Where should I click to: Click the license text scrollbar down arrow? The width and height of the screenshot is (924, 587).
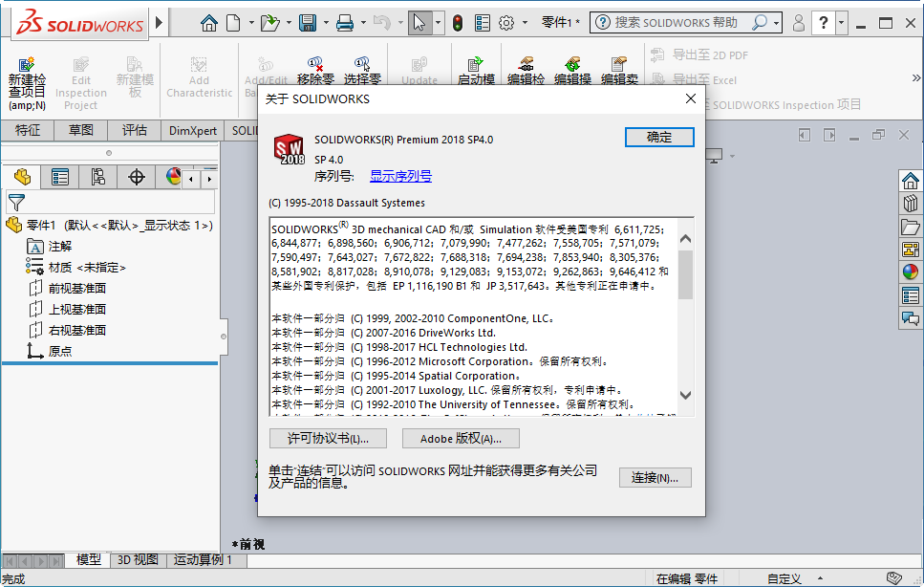coord(685,396)
